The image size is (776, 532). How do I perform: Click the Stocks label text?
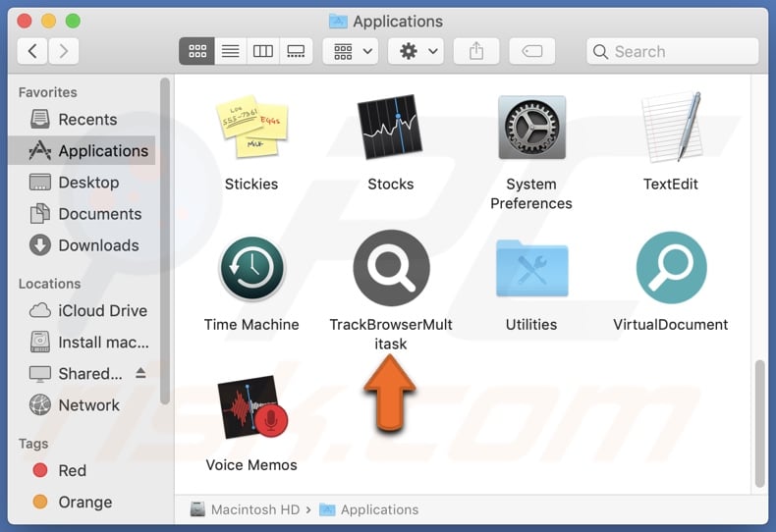pyautogui.click(x=391, y=184)
